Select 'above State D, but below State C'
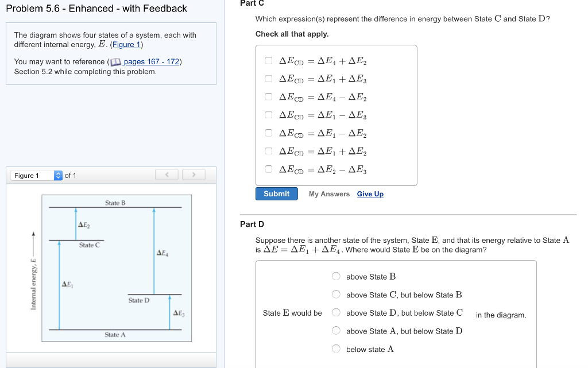Viewport: 588px width, 368px height. pos(336,312)
